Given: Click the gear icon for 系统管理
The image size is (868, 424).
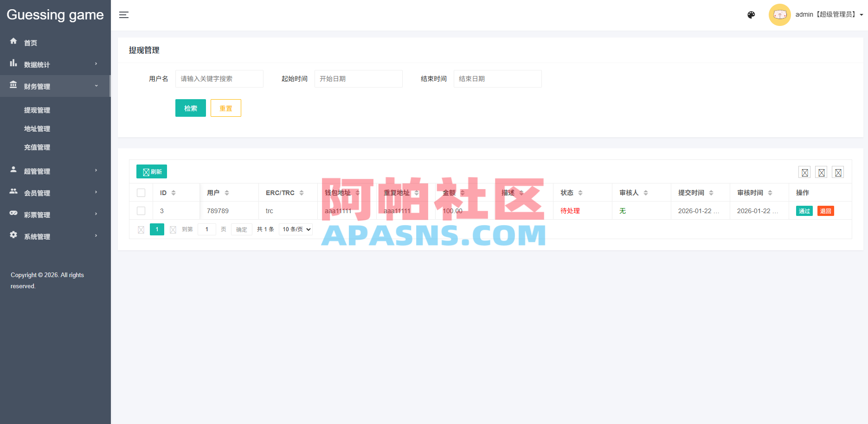Looking at the screenshot, I should click(13, 235).
